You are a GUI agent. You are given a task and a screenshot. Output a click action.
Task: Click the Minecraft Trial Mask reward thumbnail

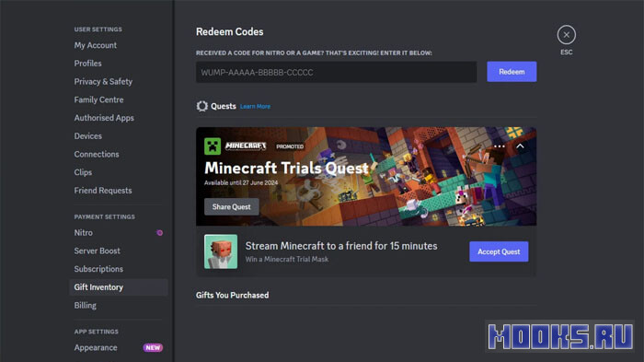click(221, 251)
